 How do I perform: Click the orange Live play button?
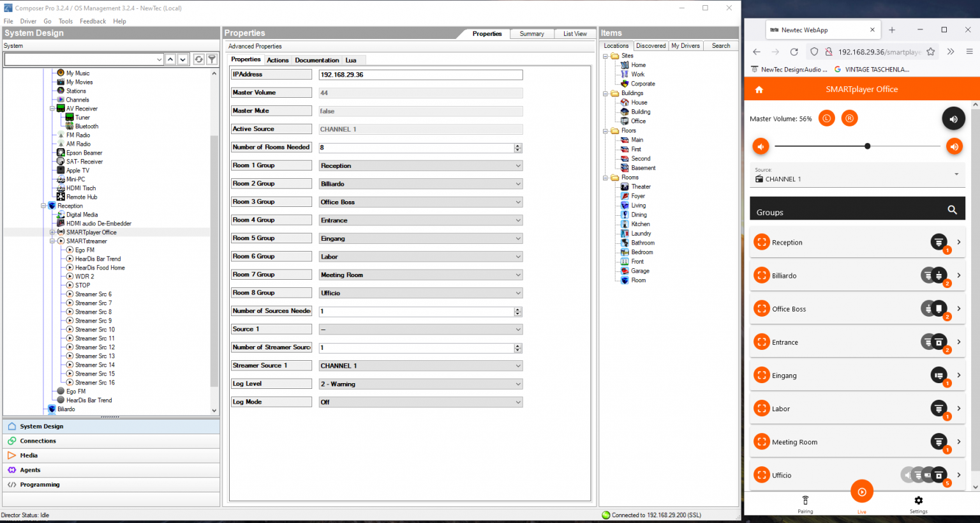click(861, 492)
